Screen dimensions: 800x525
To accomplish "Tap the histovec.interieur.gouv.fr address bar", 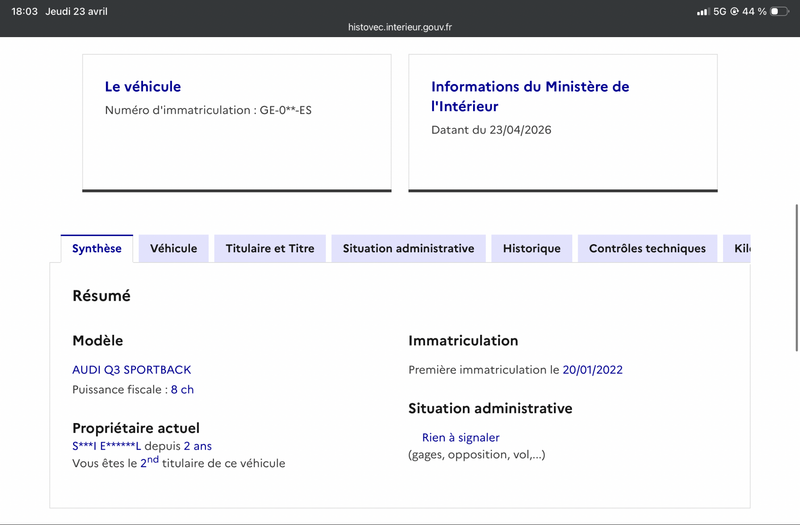I will tap(400, 27).
